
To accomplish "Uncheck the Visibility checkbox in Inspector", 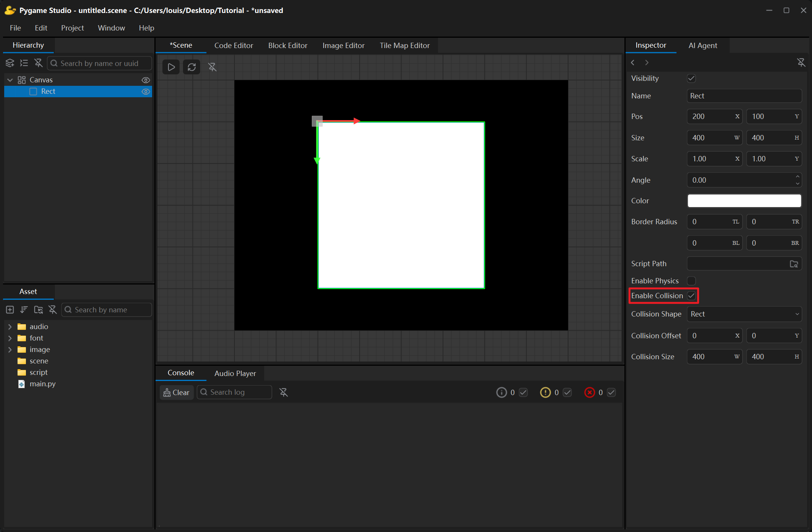I will coord(691,78).
